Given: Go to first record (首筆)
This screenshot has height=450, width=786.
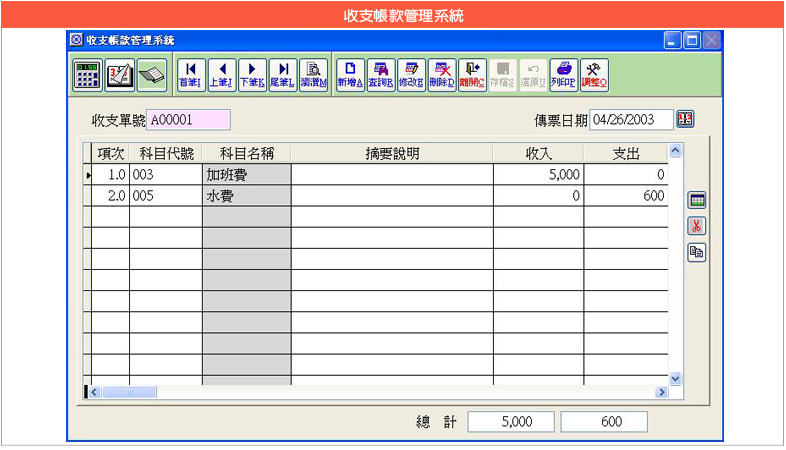Looking at the screenshot, I should click(x=189, y=73).
